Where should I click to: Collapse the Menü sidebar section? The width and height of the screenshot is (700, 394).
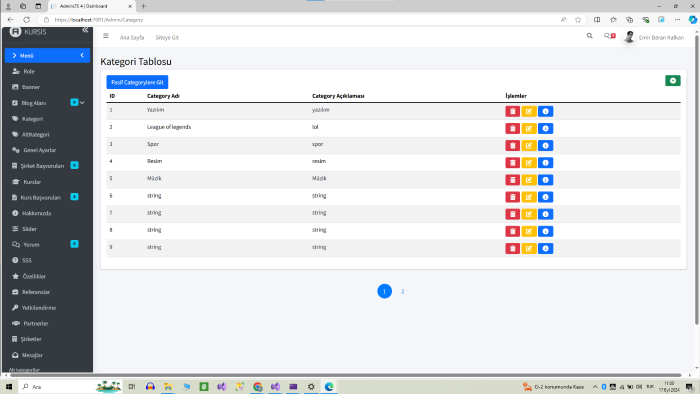[x=47, y=55]
